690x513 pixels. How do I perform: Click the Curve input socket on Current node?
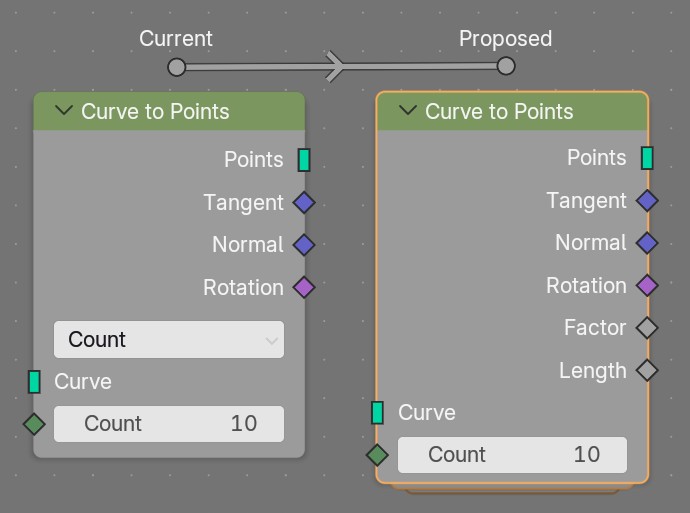pyautogui.click(x=34, y=381)
